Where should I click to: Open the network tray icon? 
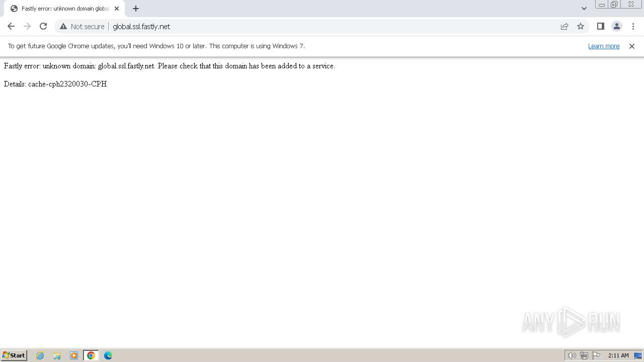tap(584, 355)
